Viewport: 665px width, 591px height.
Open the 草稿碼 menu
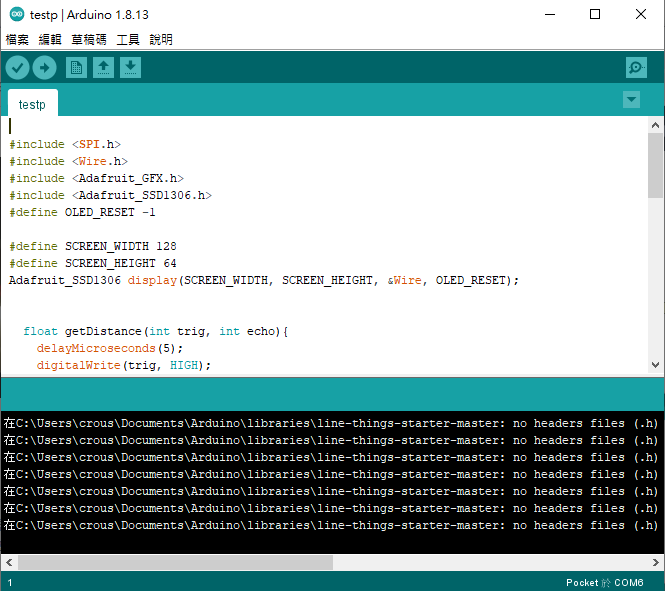[89, 39]
